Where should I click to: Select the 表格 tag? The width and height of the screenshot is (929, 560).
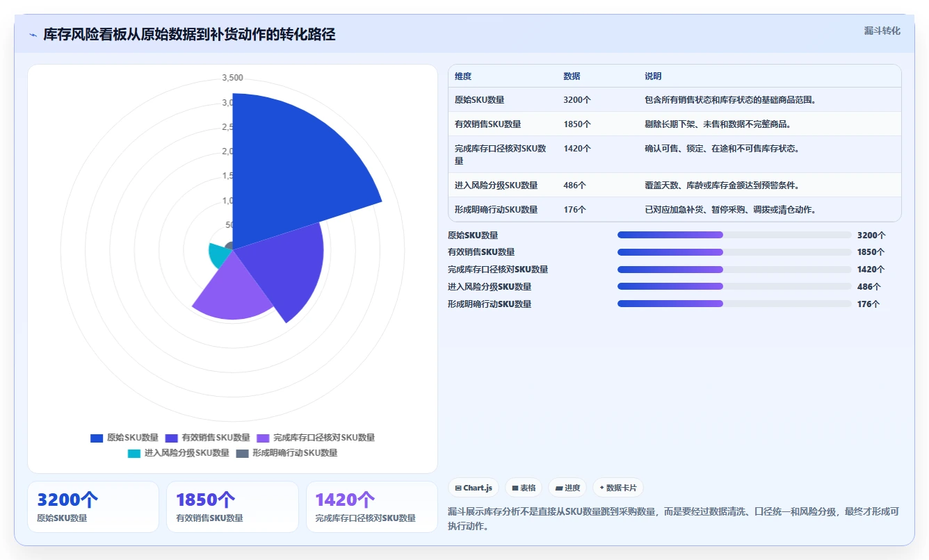pyautogui.click(x=524, y=488)
